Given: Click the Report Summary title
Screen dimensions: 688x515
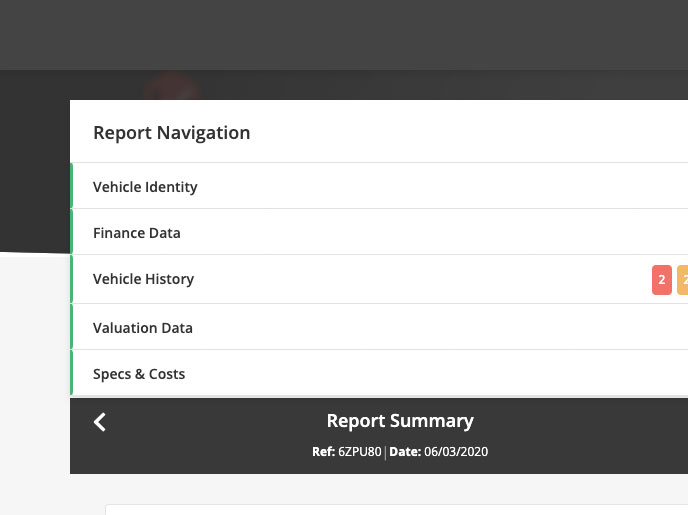Looking at the screenshot, I should pos(400,421).
